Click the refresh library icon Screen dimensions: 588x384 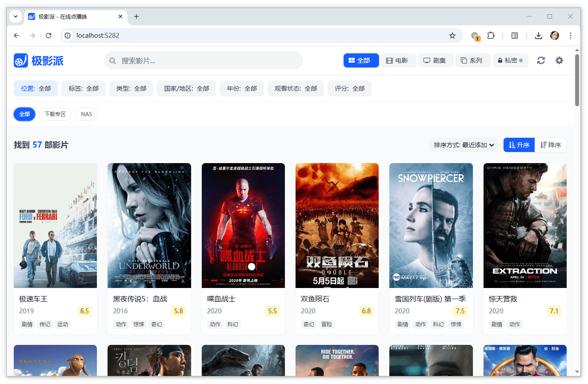[541, 60]
